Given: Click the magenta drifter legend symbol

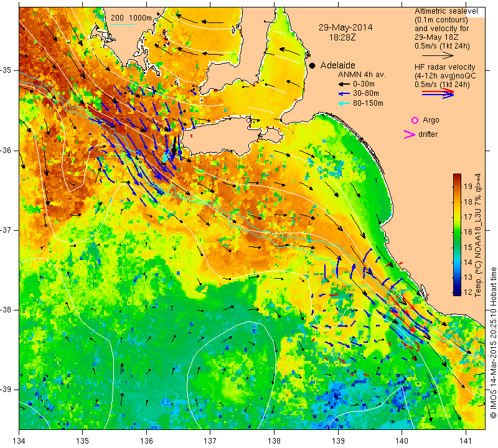Looking at the screenshot, I should pos(410,134).
